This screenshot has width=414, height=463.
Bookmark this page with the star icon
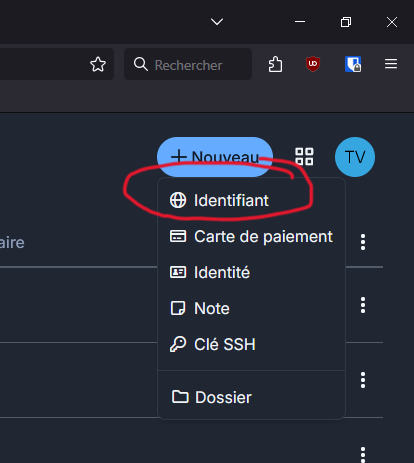(x=98, y=64)
